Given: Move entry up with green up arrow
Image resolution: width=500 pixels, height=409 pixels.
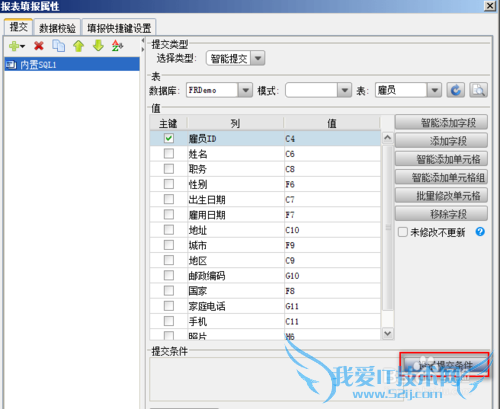Looking at the screenshot, I should point(79,46).
